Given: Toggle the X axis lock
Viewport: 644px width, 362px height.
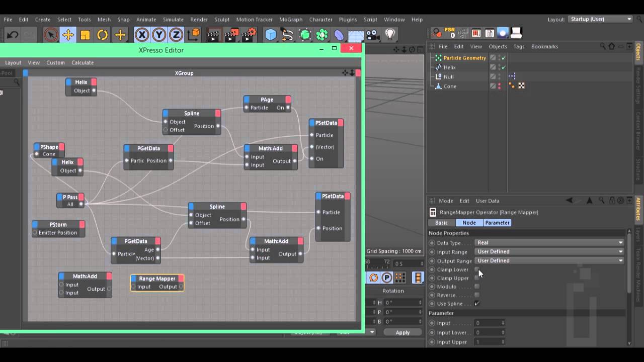Looking at the screenshot, I should point(142,35).
